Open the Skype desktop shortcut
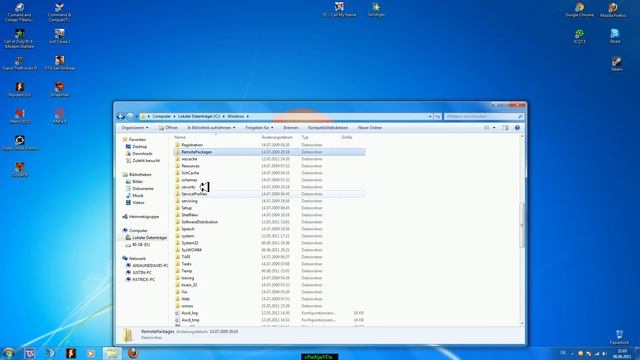 click(615, 36)
